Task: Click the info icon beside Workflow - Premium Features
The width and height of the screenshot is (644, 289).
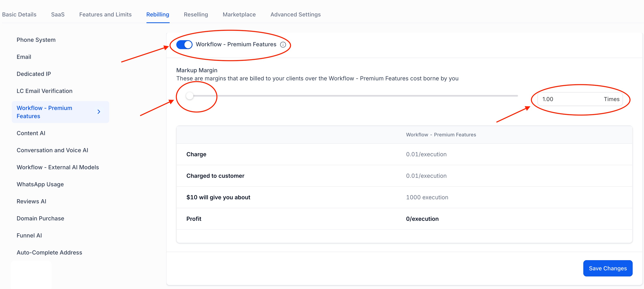Action: [x=283, y=45]
